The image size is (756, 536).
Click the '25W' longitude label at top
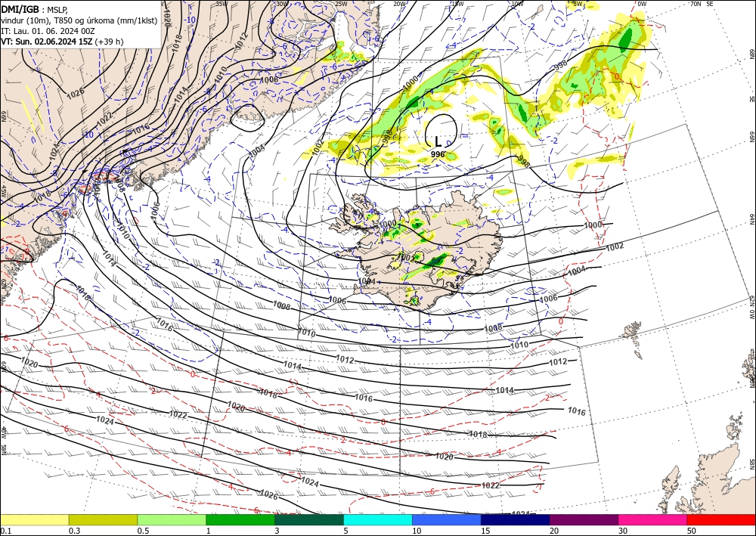click(341, 4)
